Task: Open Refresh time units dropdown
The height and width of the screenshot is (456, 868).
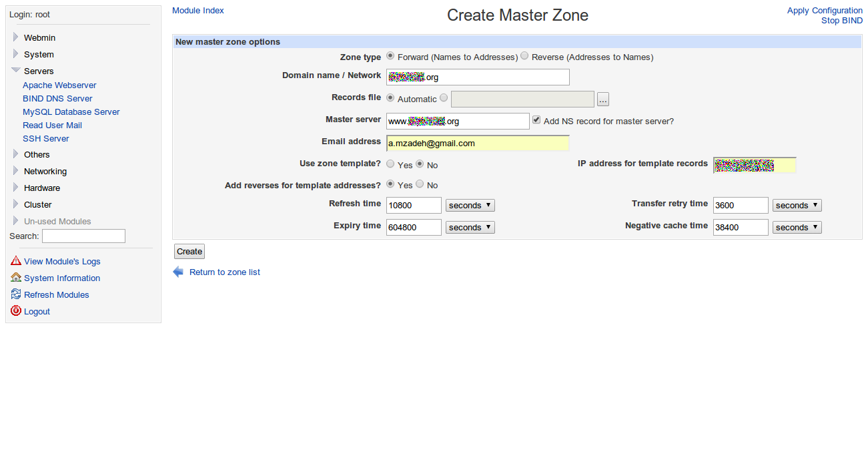Action: tap(470, 206)
